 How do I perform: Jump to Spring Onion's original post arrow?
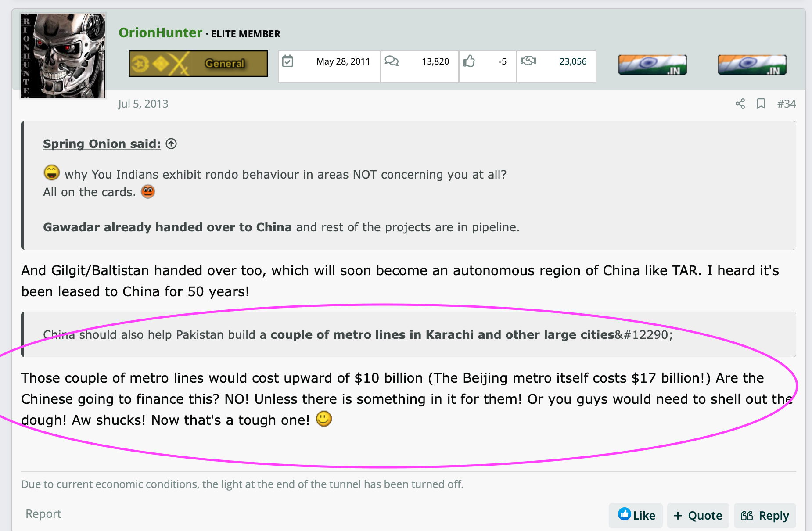(171, 144)
